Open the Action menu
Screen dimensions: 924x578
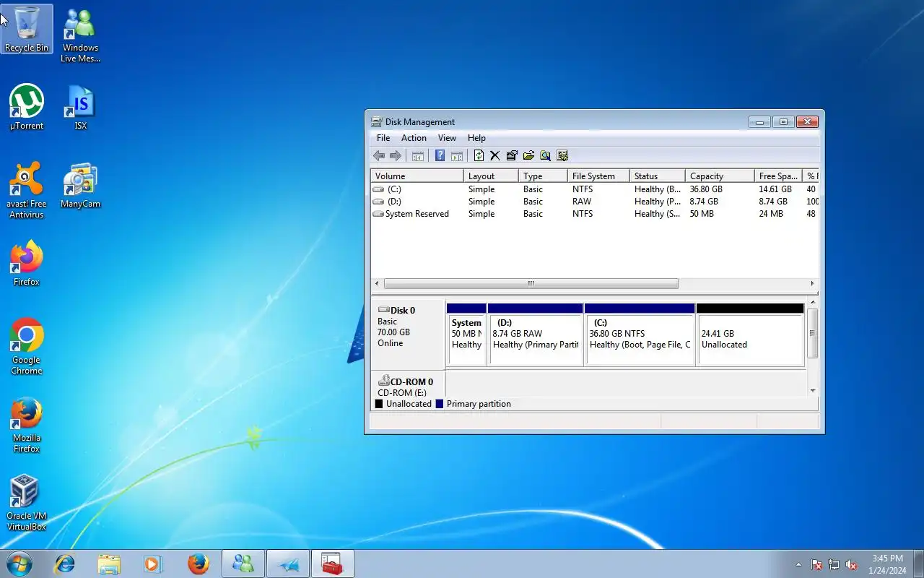point(414,138)
